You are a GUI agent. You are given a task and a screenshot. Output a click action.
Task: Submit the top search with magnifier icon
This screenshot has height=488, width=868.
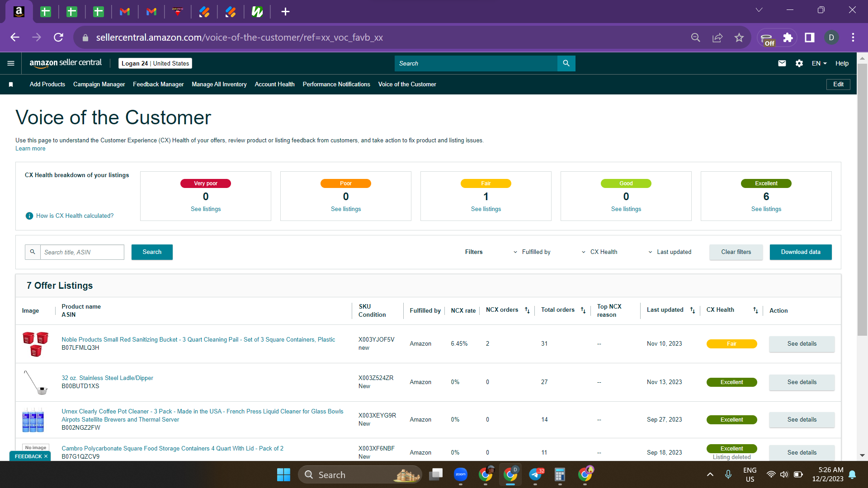566,63
